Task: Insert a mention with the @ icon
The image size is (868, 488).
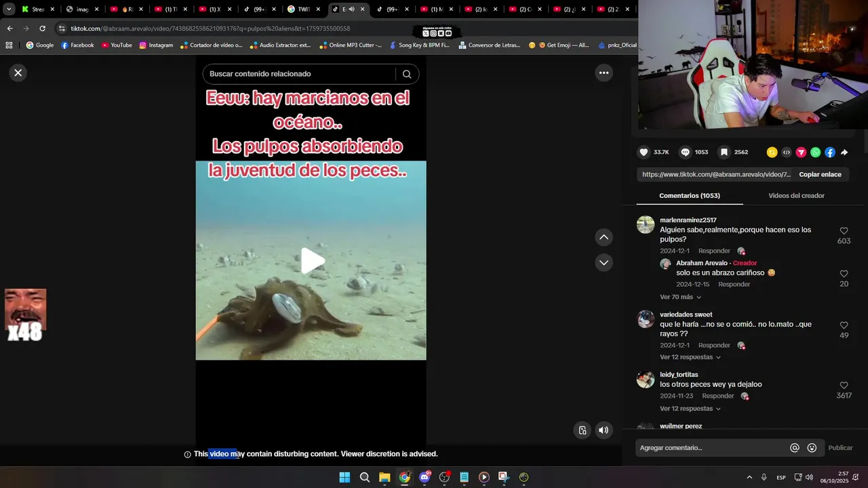Action: point(795,448)
